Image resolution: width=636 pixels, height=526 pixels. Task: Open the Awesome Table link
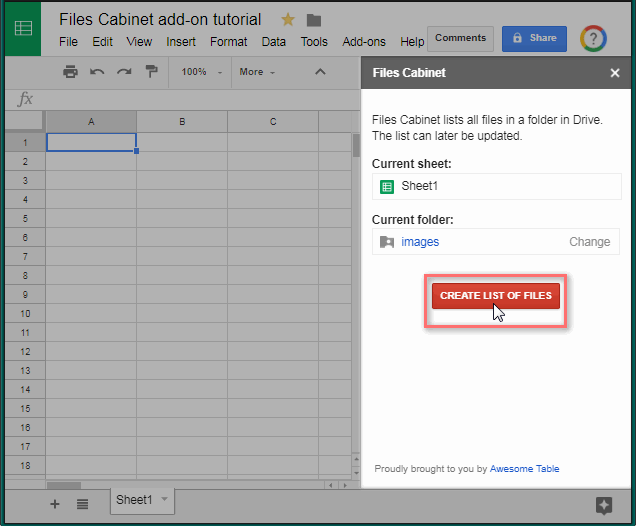pyautogui.click(x=524, y=469)
